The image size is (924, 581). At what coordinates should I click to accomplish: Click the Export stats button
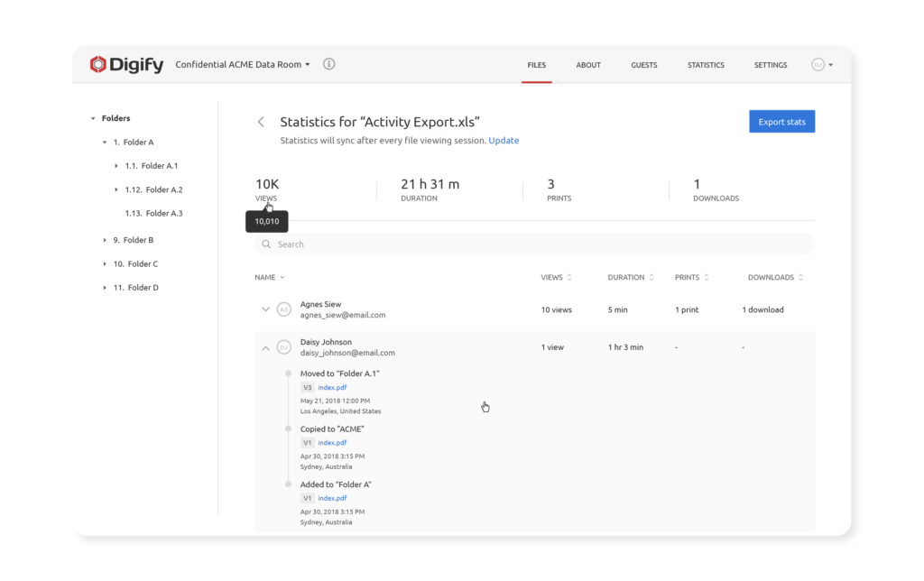tap(781, 122)
